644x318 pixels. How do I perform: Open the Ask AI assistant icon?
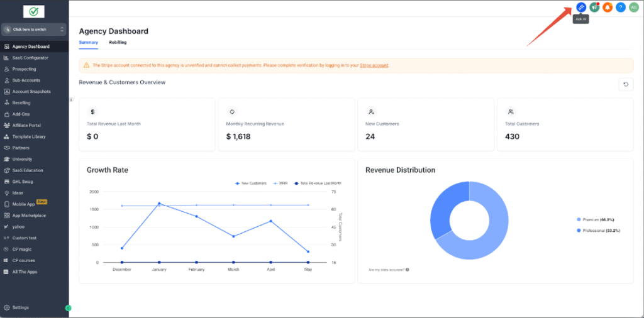[581, 7]
